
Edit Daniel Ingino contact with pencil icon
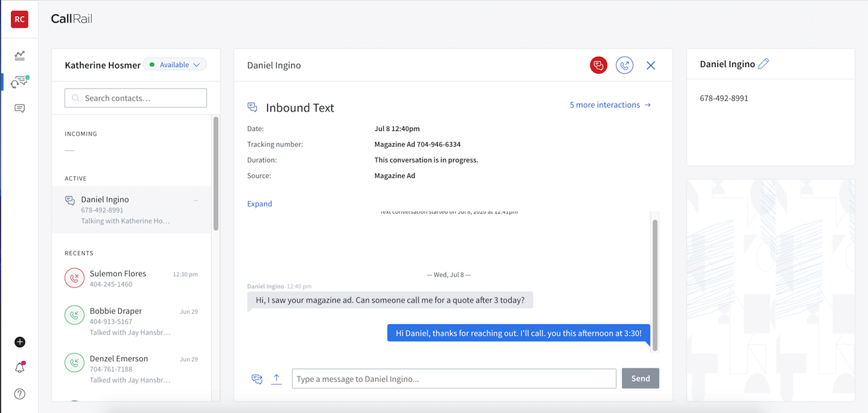pos(763,64)
